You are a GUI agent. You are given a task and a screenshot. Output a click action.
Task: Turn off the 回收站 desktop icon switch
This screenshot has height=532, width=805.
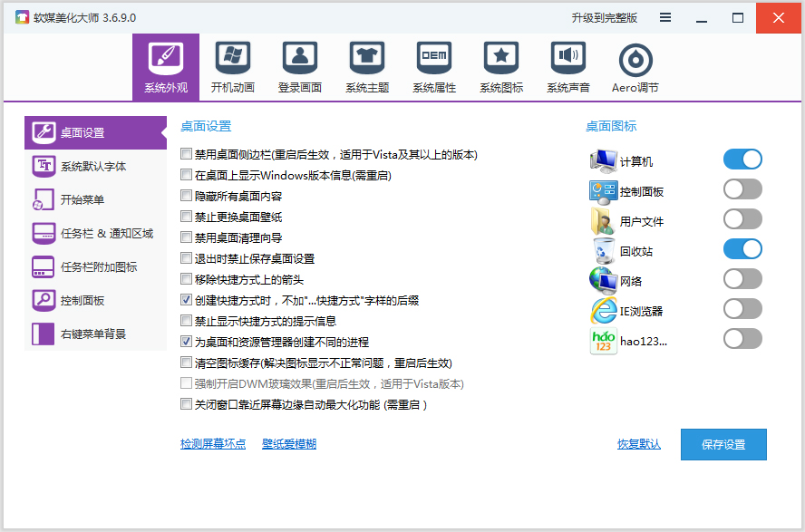click(742, 249)
